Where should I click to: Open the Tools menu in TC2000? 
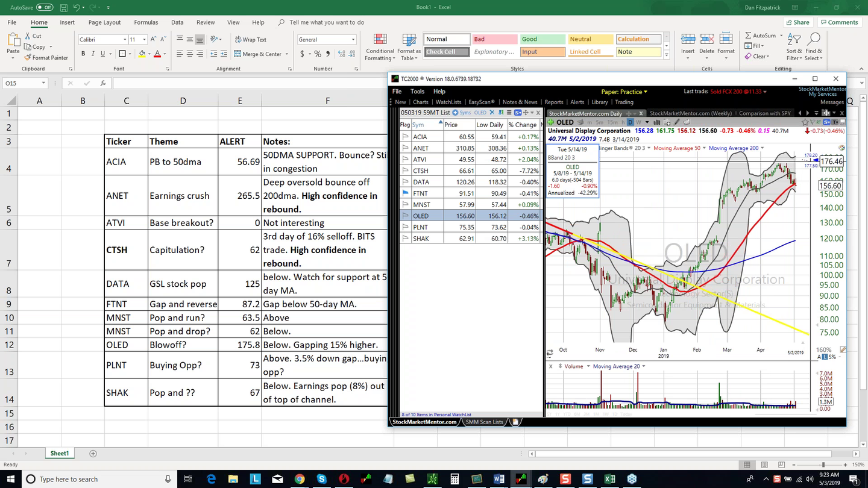coord(417,92)
